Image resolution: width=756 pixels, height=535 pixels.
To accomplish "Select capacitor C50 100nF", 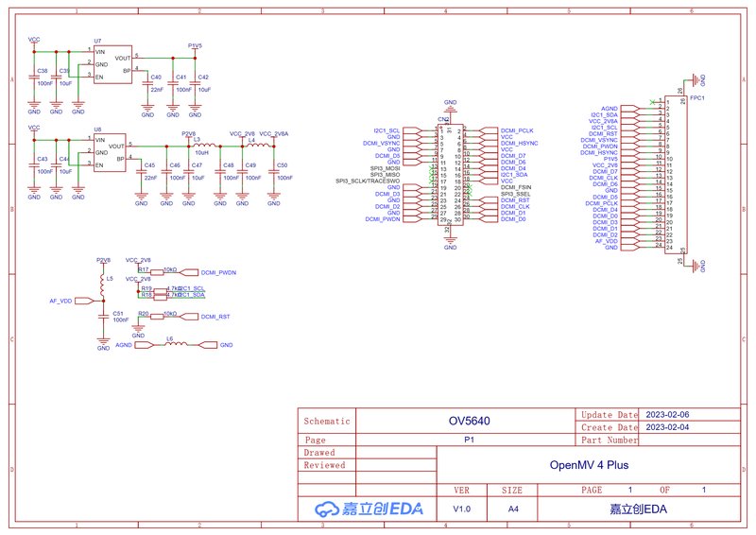I will [x=274, y=171].
